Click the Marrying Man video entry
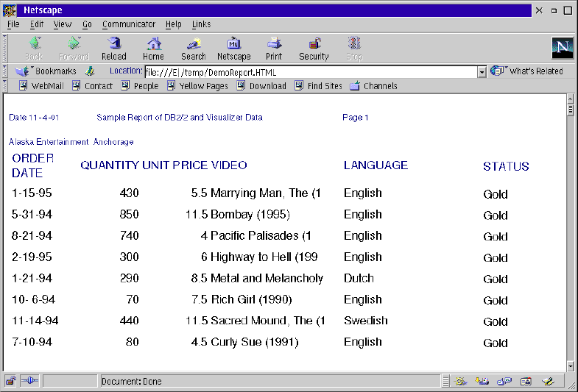 pyautogui.click(x=265, y=193)
